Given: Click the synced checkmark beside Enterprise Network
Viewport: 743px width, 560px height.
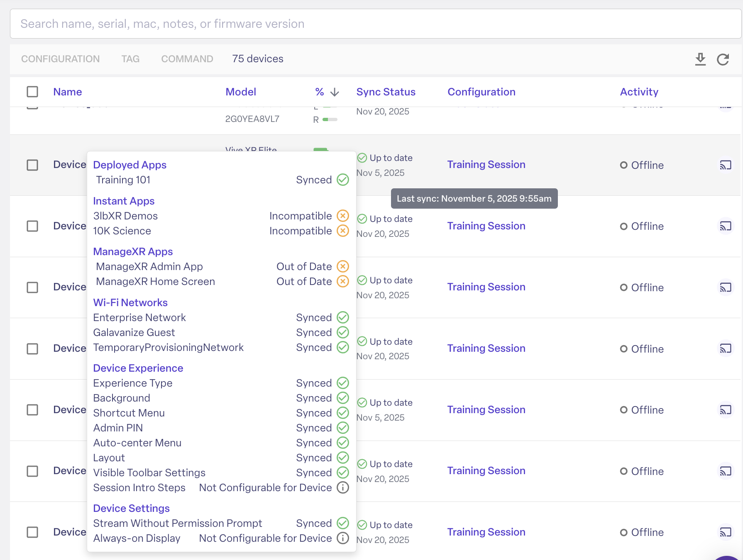Looking at the screenshot, I should click(342, 317).
